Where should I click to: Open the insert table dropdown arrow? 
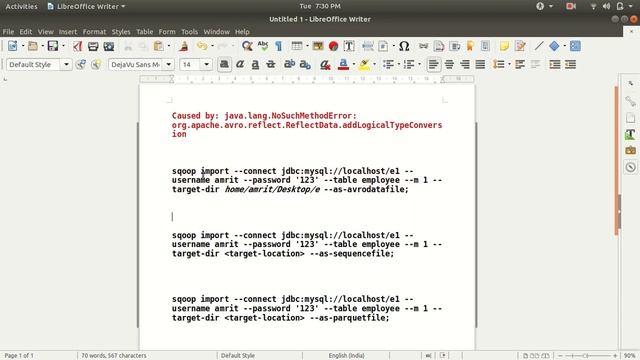307,46
